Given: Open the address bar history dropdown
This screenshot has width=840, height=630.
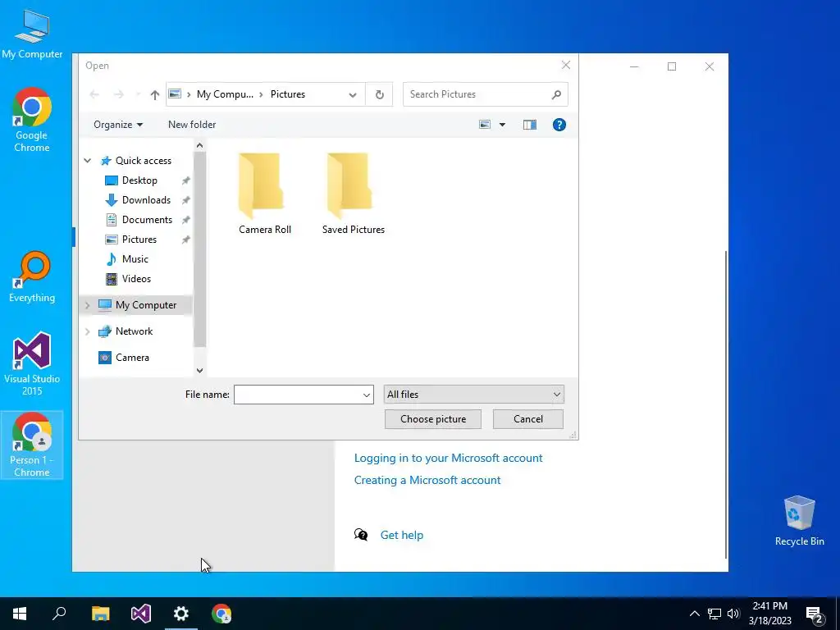Looking at the screenshot, I should (353, 95).
